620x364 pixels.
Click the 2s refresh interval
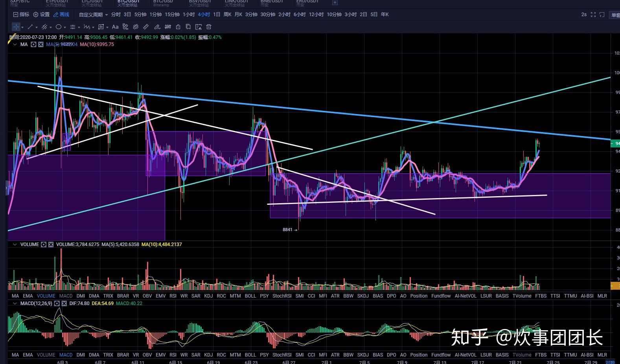tap(584, 15)
